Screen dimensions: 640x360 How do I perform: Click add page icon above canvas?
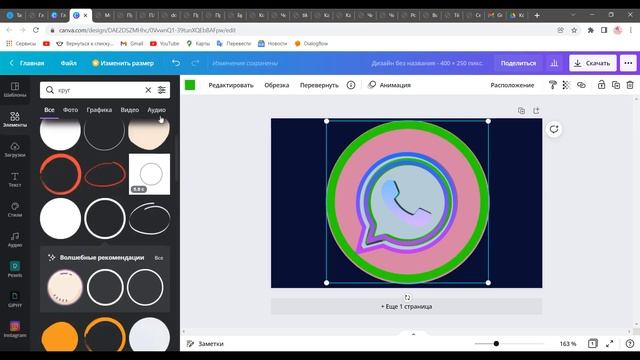point(536,111)
